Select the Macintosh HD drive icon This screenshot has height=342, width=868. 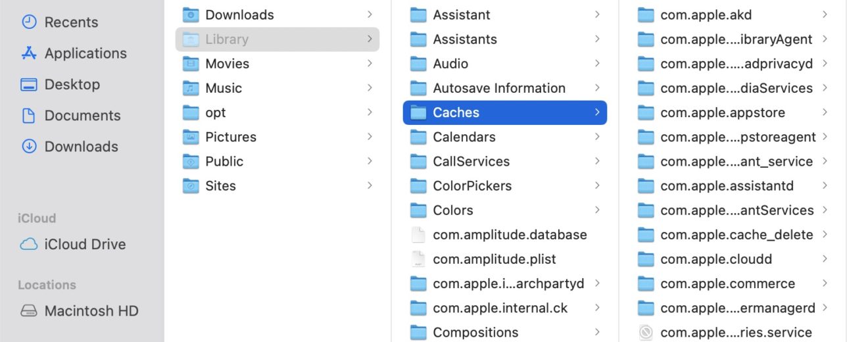[29, 311]
